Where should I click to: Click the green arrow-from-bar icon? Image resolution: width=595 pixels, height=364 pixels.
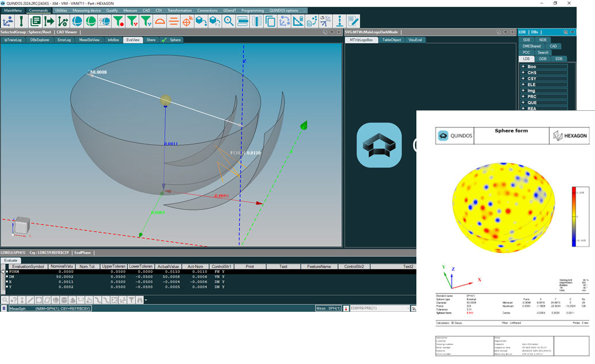point(49,21)
